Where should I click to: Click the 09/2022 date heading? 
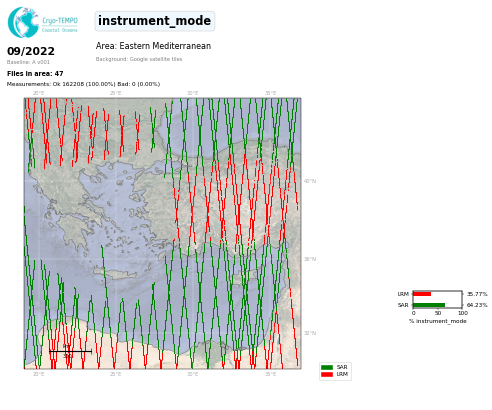pyautogui.click(x=31, y=51)
